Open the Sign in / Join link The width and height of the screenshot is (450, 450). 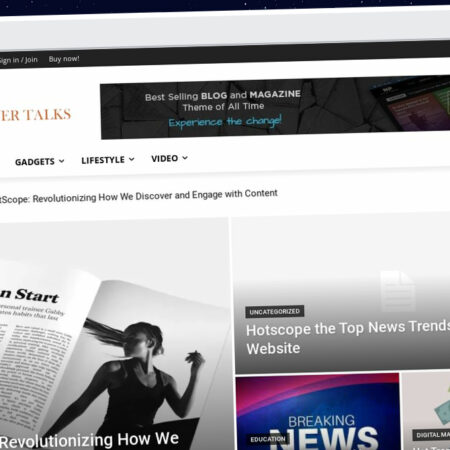click(19, 60)
